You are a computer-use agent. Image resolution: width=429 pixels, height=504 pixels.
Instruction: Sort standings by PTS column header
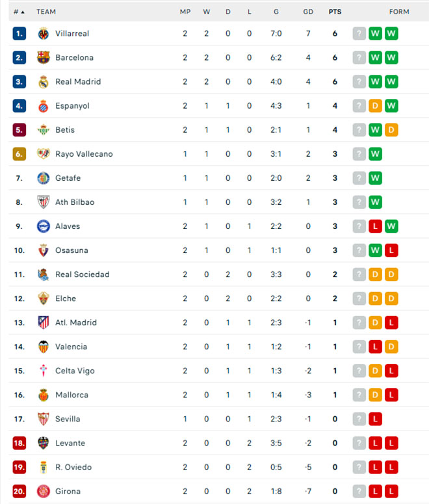point(335,12)
